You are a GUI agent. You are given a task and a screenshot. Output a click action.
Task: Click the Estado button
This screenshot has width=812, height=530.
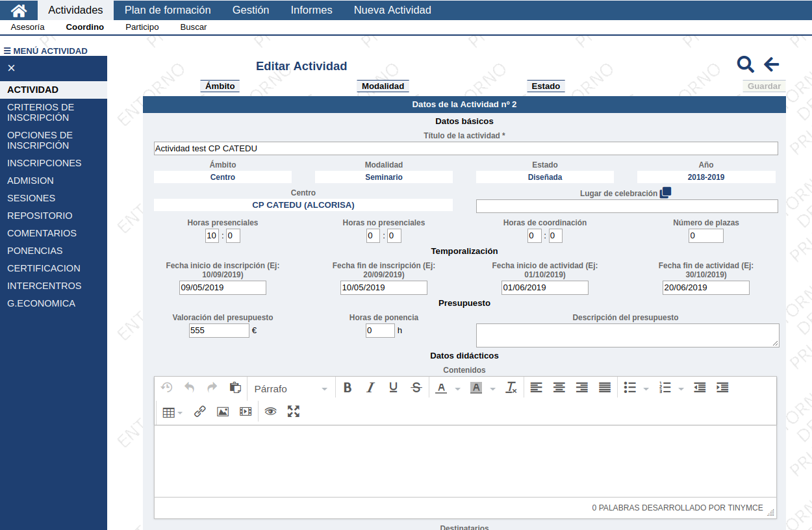point(546,86)
